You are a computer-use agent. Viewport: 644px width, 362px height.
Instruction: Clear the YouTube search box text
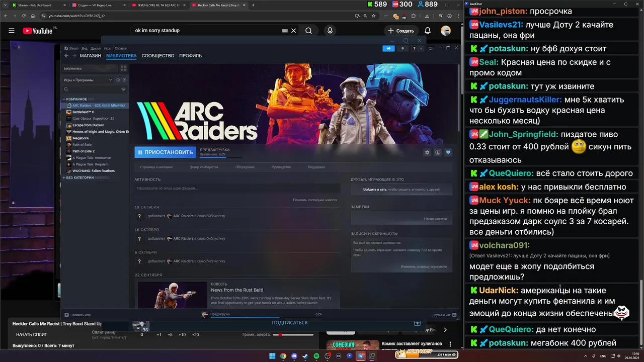click(x=292, y=31)
